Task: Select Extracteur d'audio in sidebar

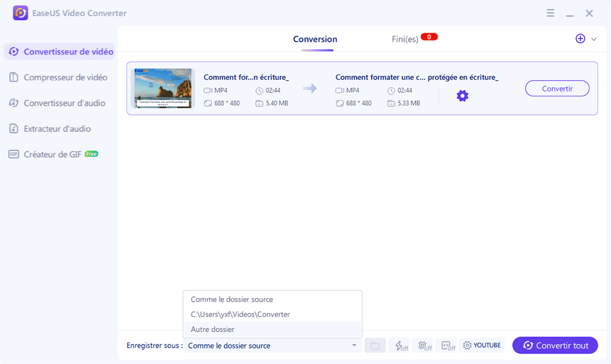Action: [x=59, y=128]
